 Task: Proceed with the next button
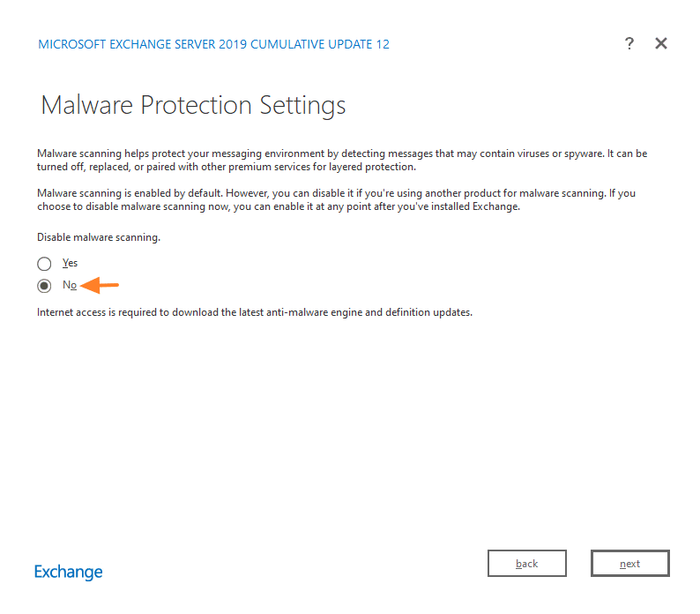(629, 564)
